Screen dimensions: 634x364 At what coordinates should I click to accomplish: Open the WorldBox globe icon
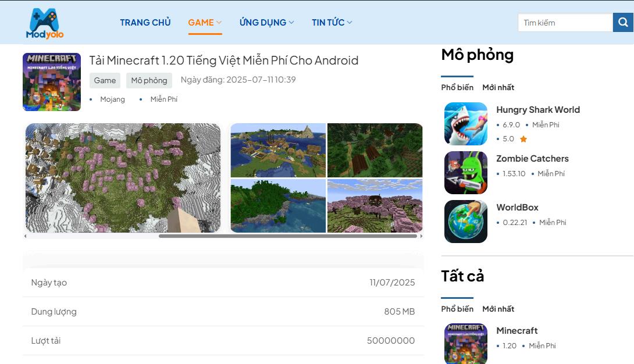[466, 222]
